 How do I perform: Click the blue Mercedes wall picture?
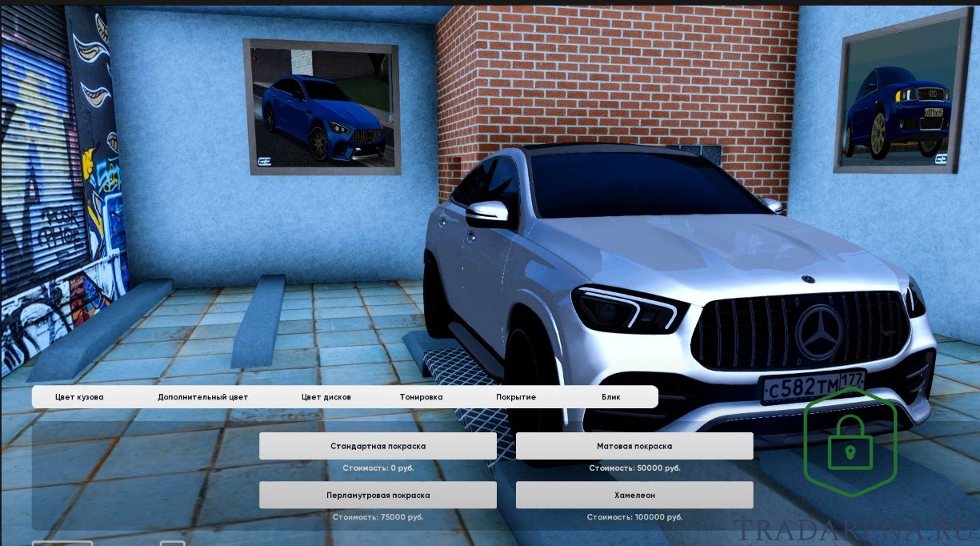coord(322,106)
